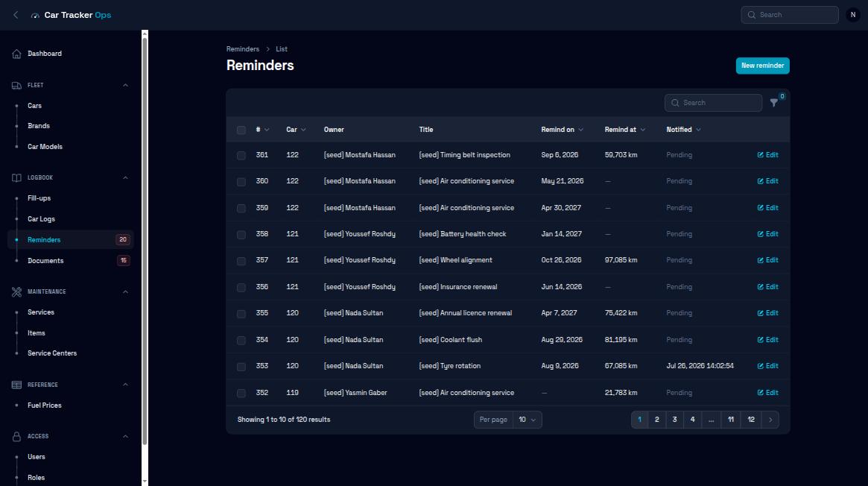Click the pencil icon for reminder 354
This screenshot has width=868, height=486.
[760, 340]
